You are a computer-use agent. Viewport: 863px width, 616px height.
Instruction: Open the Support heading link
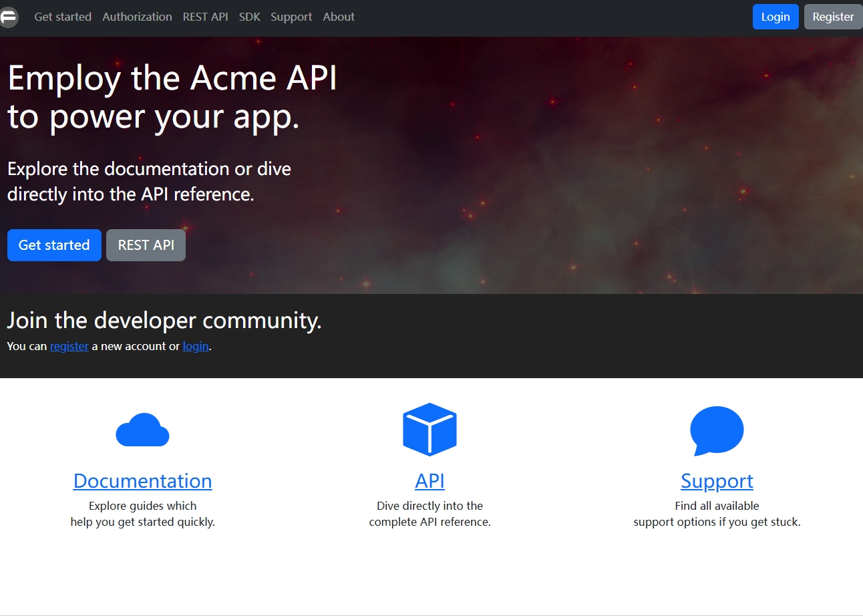coord(717,481)
